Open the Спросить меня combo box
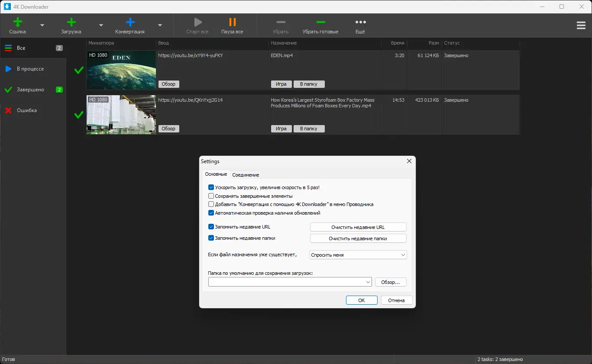This screenshot has height=364, width=592. pos(359,255)
